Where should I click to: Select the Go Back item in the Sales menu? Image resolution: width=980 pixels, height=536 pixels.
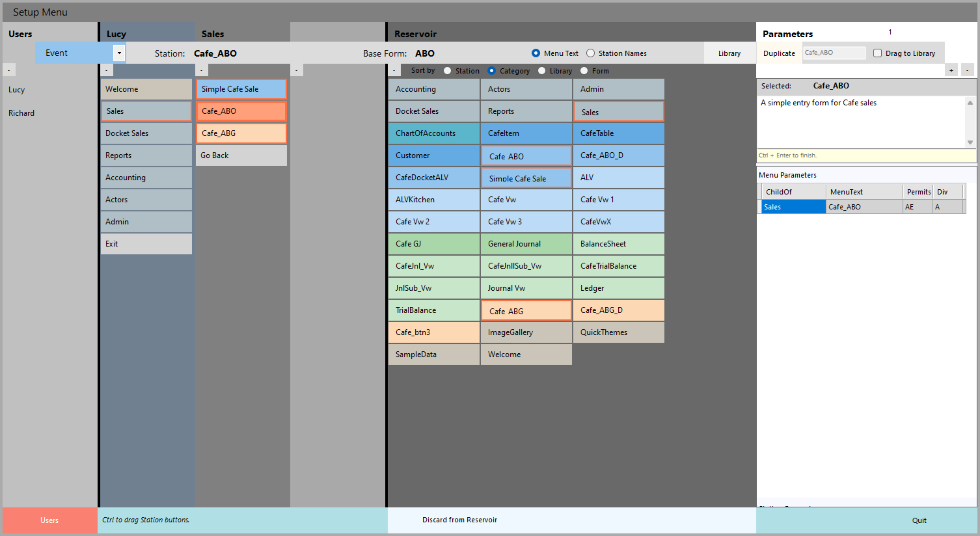pyautogui.click(x=241, y=155)
